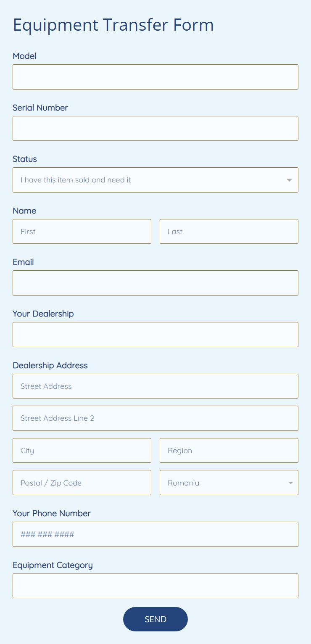Image resolution: width=311 pixels, height=644 pixels.
Task: Open the Status dropdown menu
Action: tap(155, 180)
